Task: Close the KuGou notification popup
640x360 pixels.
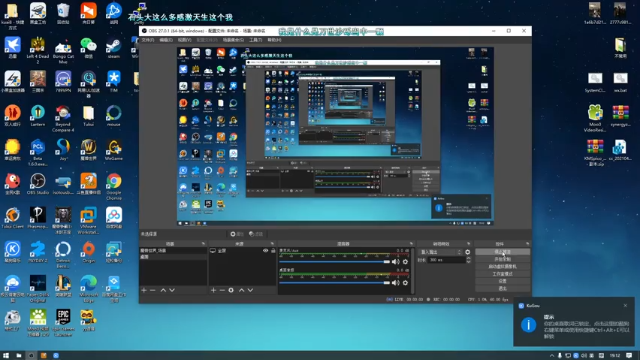Action: point(625,305)
